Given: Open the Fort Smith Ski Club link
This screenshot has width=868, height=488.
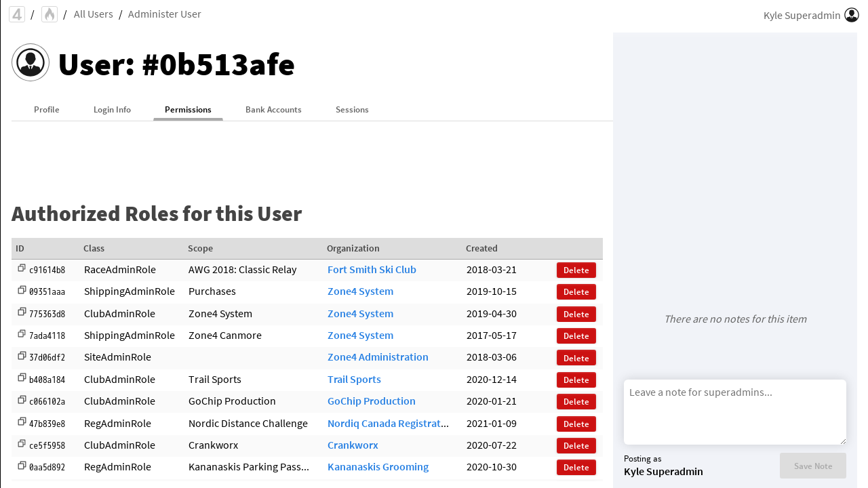Looking at the screenshot, I should pyautogui.click(x=372, y=270).
